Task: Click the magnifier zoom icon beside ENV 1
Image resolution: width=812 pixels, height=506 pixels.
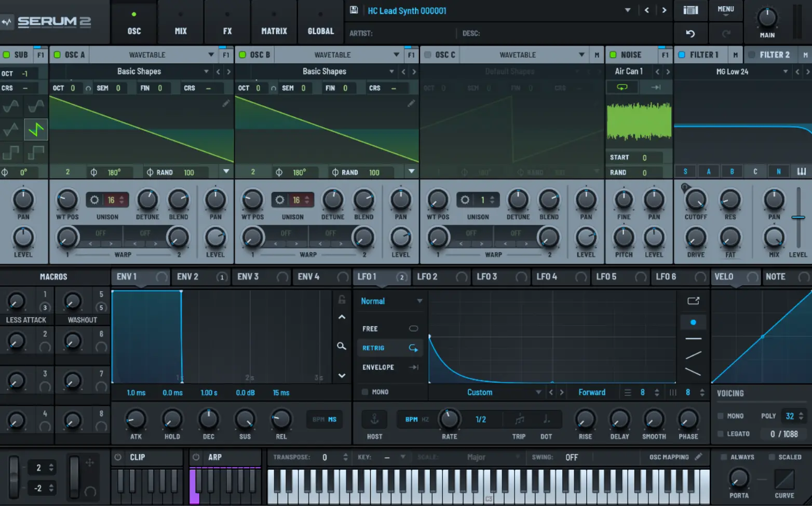Action: click(341, 346)
